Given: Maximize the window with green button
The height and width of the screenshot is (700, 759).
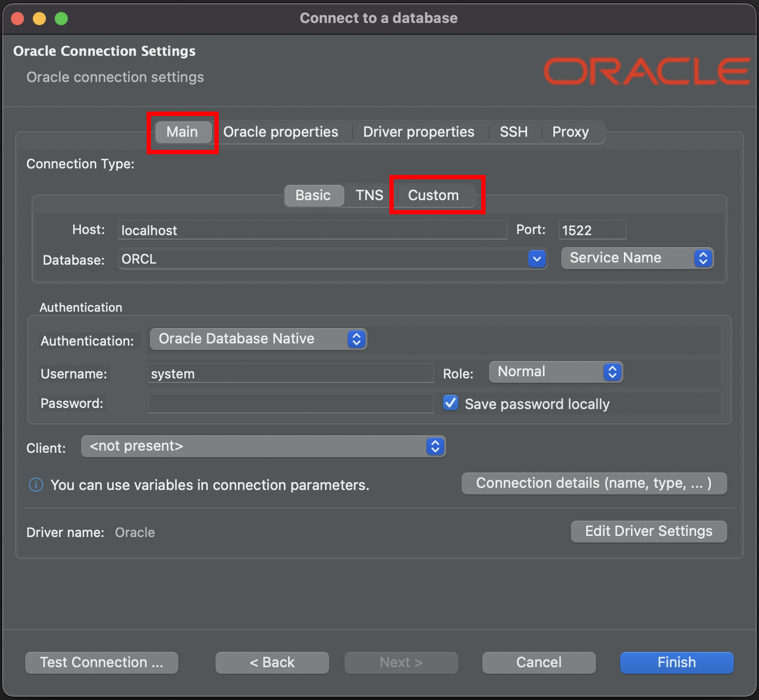Looking at the screenshot, I should coord(61,19).
